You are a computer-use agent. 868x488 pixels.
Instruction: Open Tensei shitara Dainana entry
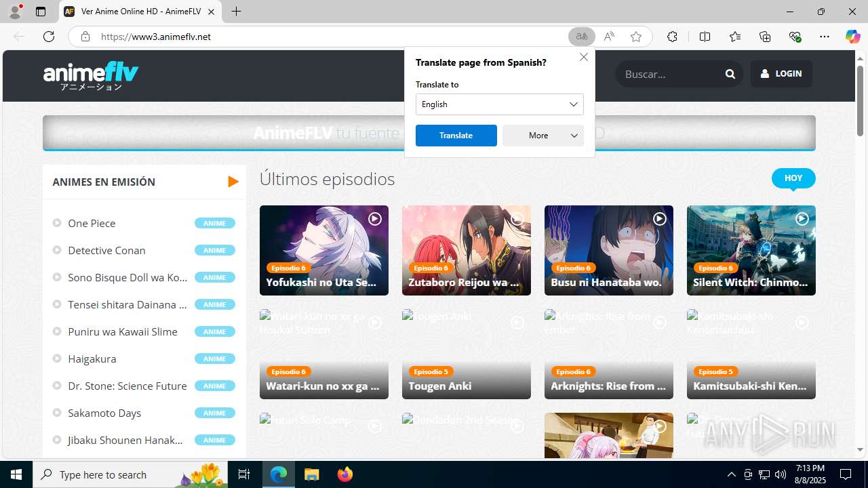coord(127,304)
